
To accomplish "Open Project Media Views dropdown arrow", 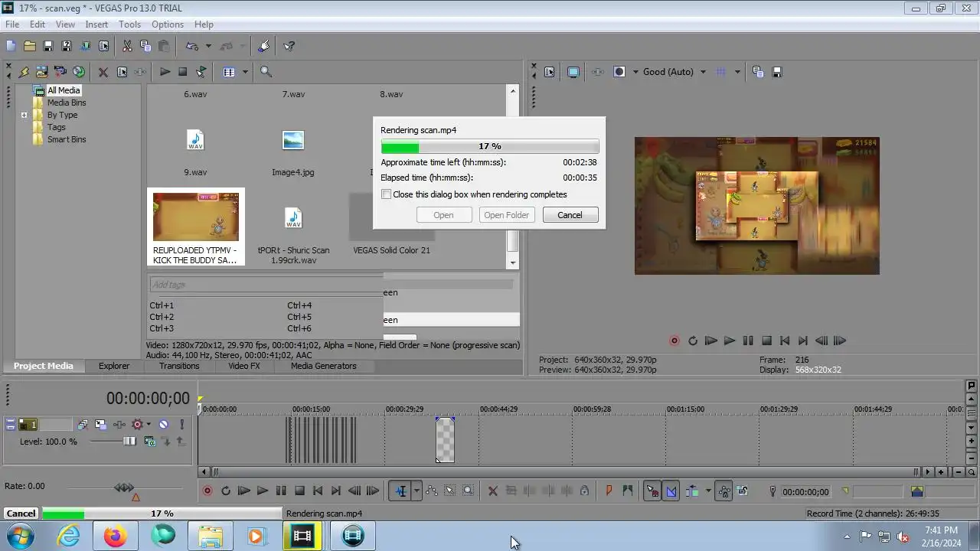I will coord(245,72).
